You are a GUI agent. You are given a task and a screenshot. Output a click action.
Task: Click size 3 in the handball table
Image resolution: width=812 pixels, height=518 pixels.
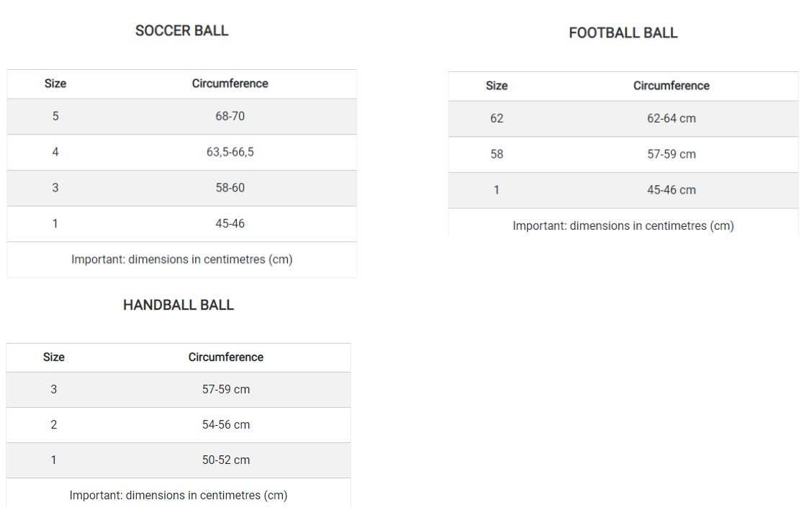(x=53, y=390)
